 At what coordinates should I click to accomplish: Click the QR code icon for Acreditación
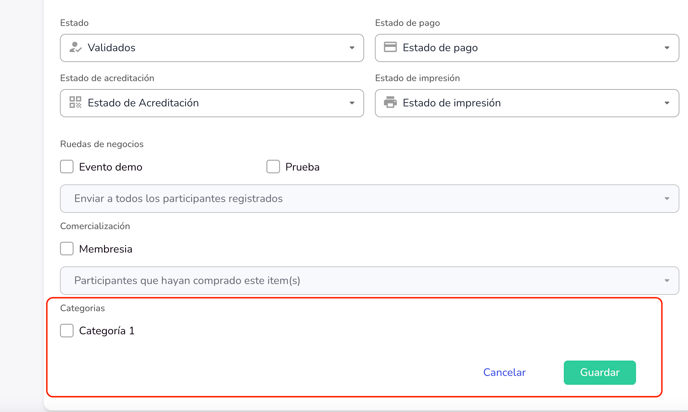[x=76, y=103]
